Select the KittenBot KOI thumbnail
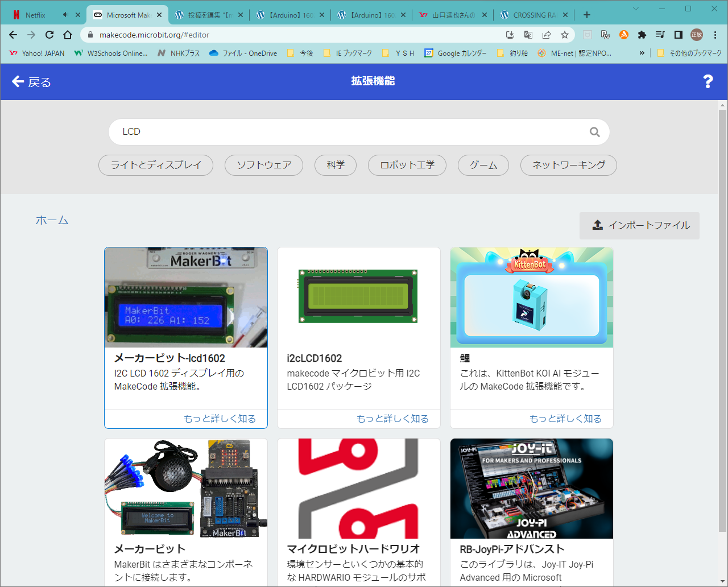728x587 pixels. tap(532, 297)
